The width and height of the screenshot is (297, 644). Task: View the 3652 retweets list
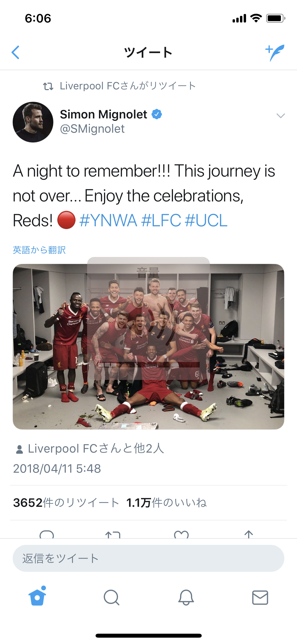click(66, 503)
